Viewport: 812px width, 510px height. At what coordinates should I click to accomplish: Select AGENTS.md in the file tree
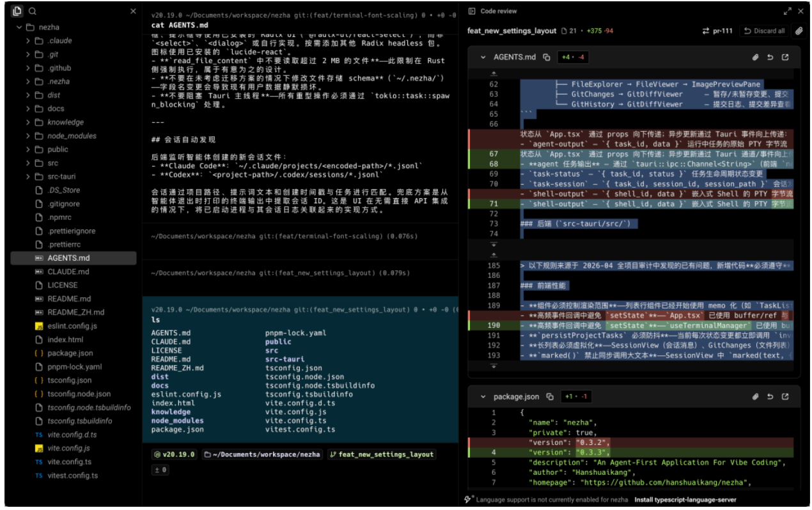[74, 258]
